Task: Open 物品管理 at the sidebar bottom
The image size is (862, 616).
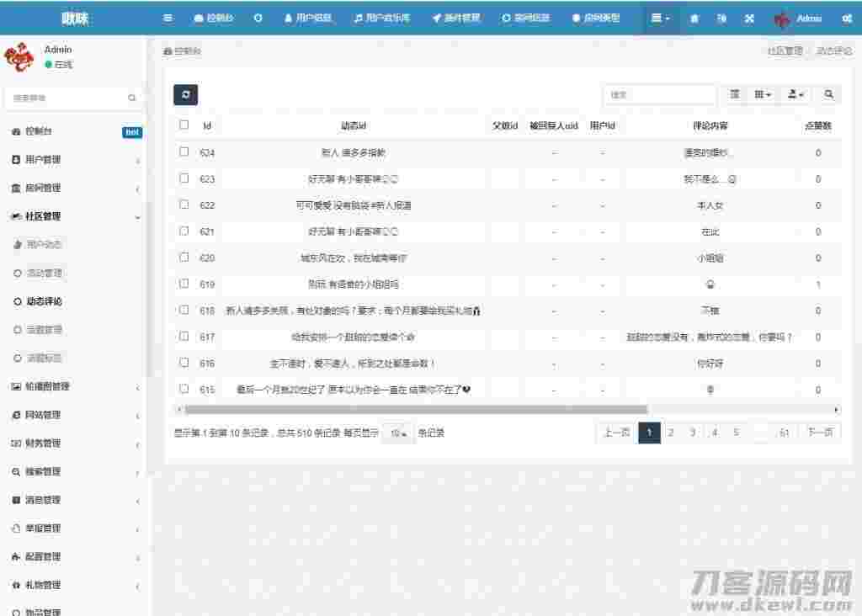Action: pos(43,612)
